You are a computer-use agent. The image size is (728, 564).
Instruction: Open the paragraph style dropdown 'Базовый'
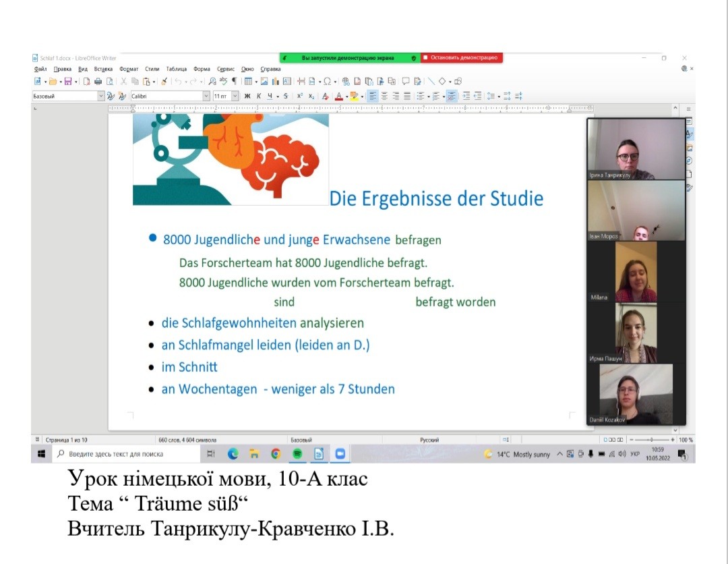[x=101, y=96]
